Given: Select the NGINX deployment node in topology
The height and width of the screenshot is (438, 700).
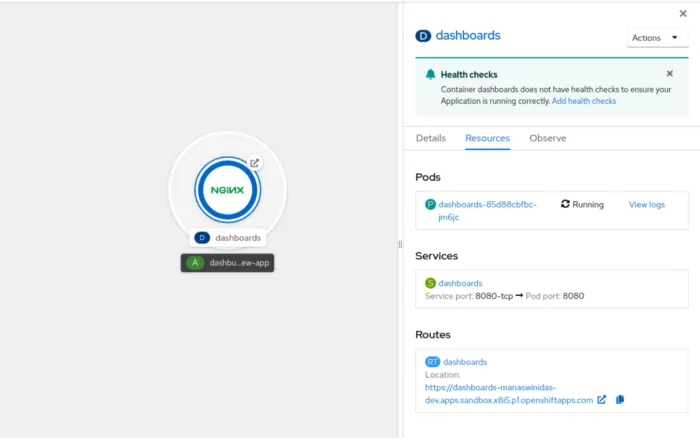Looking at the screenshot, I should (x=227, y=190).
